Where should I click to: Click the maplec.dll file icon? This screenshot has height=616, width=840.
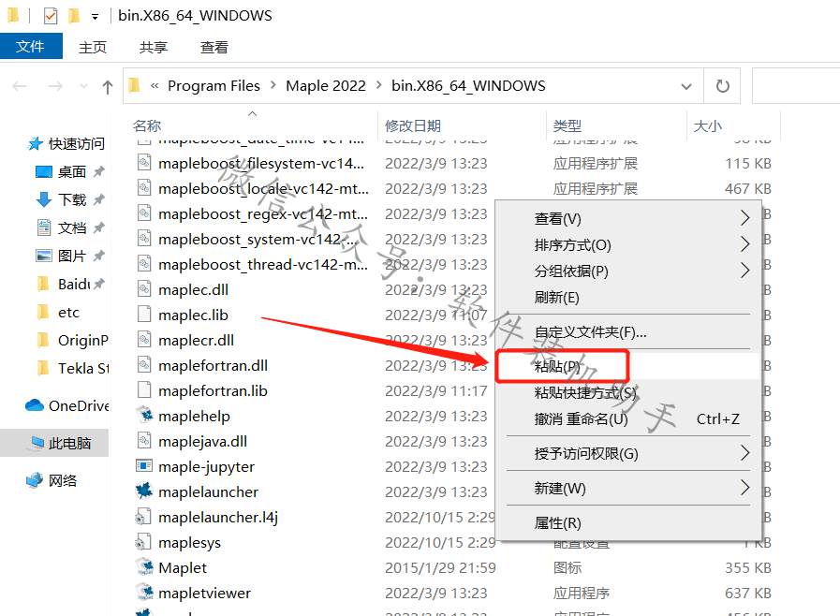click(144, 288)
